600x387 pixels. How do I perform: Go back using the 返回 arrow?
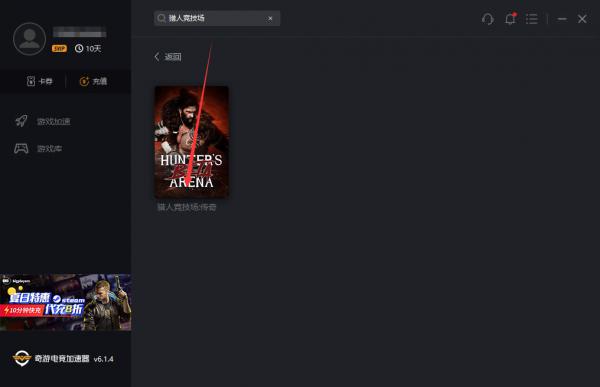coord(168,57)
